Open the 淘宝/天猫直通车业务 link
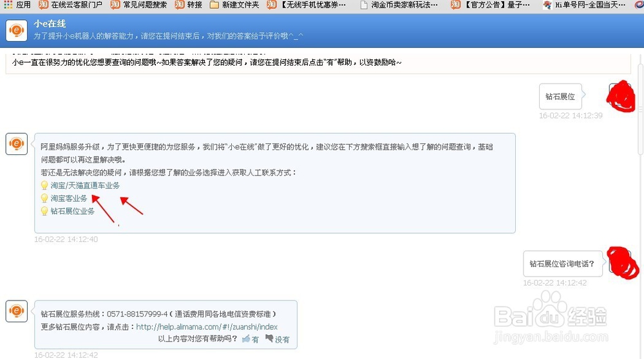This screenshot has width=644, height=359. coord(85,185)
